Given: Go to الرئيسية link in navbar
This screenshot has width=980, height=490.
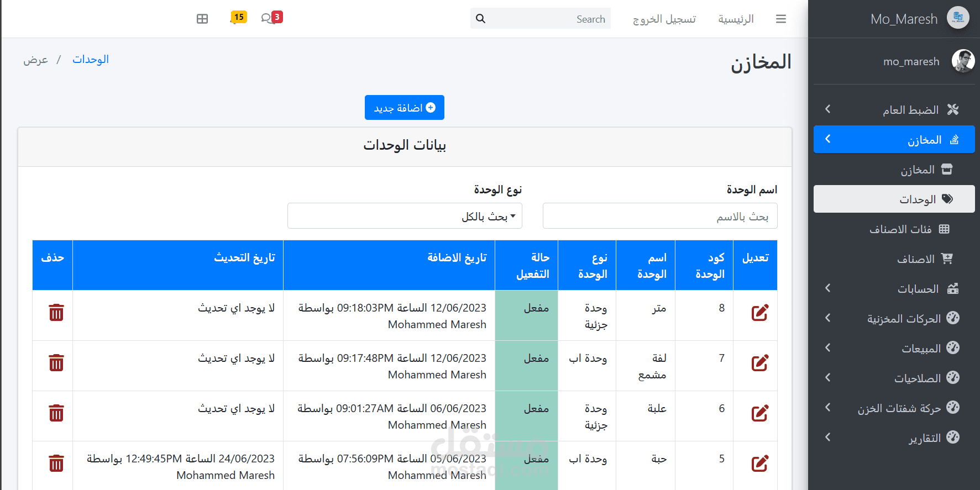Looking at the screenshot, I should (736, 19).
